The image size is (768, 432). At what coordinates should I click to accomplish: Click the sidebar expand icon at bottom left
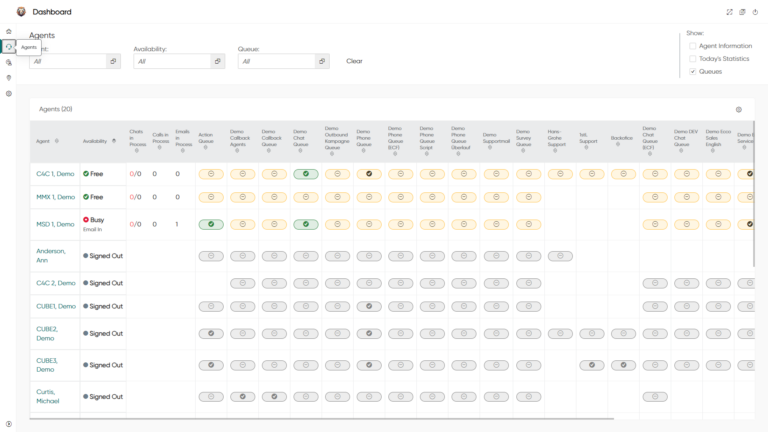click(9, 424)
